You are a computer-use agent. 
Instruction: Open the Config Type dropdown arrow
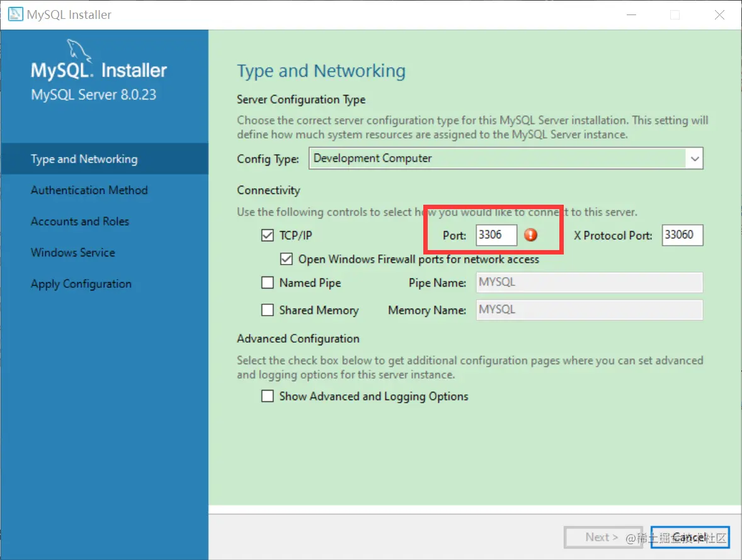pyautogui.click(x=694, y=159)
